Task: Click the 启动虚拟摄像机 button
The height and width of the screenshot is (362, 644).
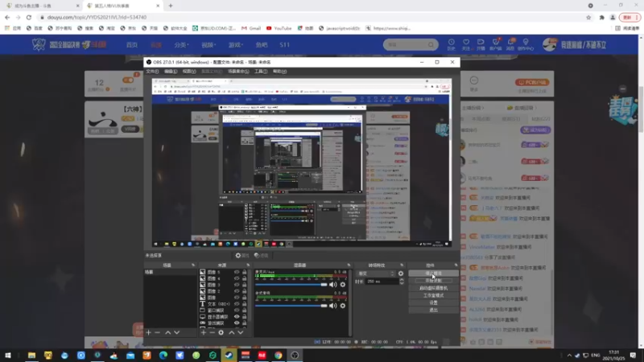Action: 433,288
